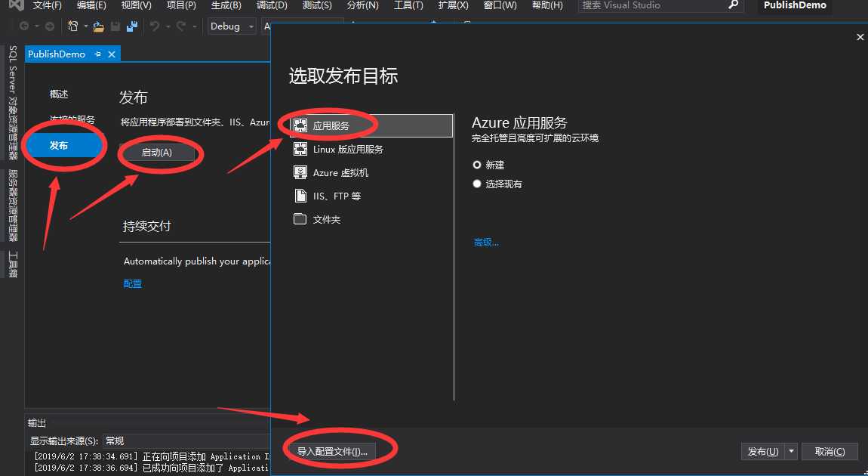The height and width of the screenshot is (476, 868).
Task: Open the 文件(F) menu
Action: [x=47, y=5]
